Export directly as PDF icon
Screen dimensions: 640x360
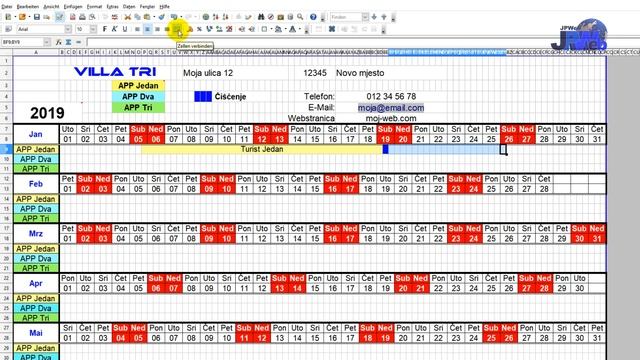point(73,17)
